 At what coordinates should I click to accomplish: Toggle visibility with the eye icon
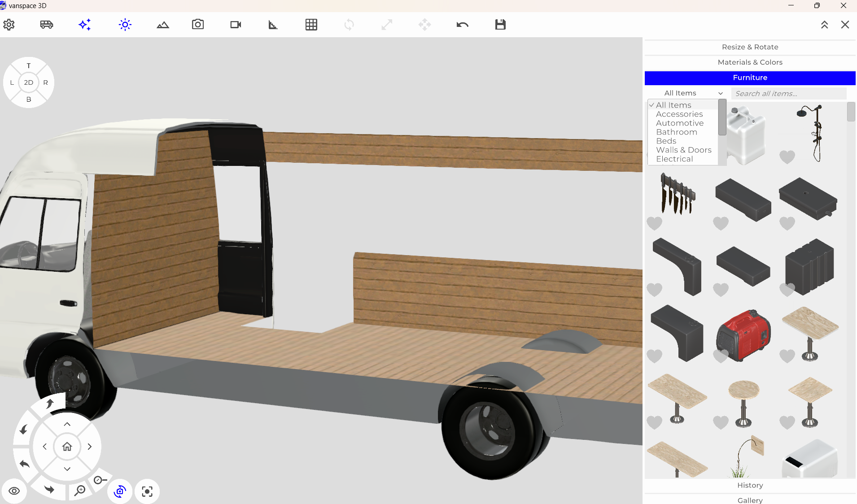[15, 491]
